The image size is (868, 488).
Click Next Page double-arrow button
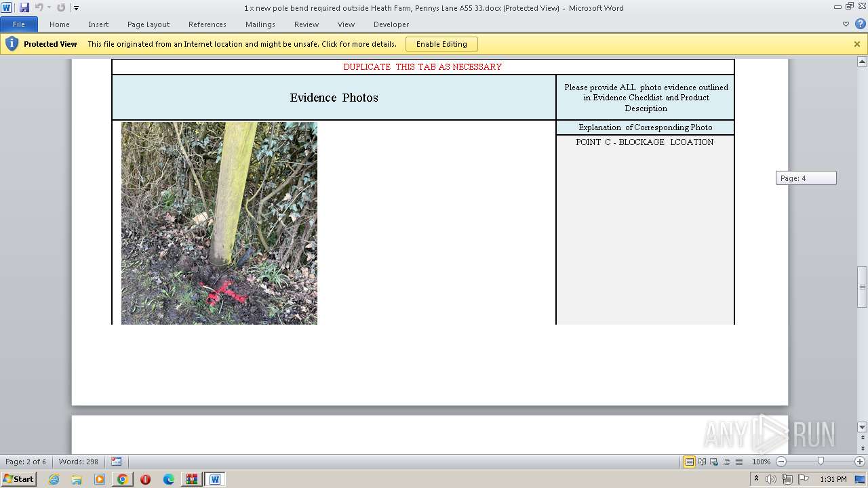click(x=862, y=449)
